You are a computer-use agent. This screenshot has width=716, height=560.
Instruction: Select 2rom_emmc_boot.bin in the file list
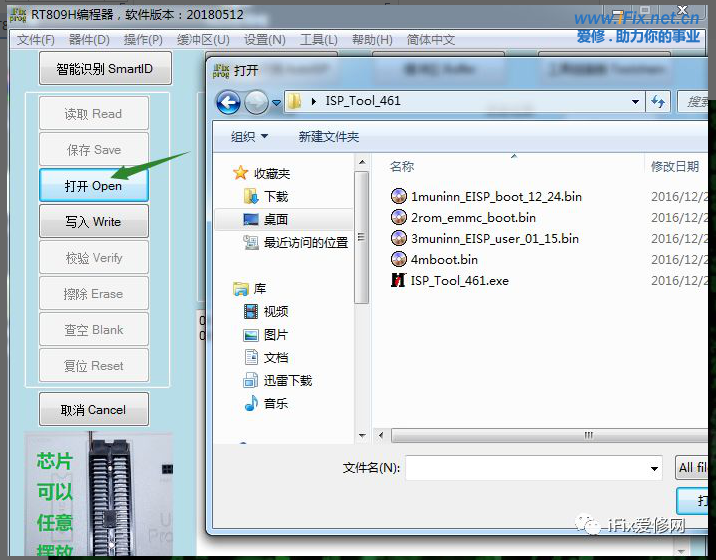click(473, 218)
